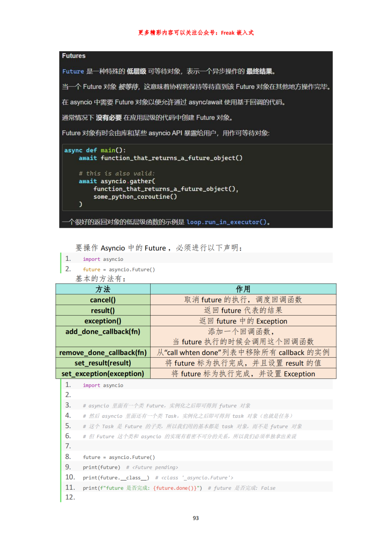Select the 'exception()' method cell
392x554 pixels.
pyautogui.click(x=103, y=321)
